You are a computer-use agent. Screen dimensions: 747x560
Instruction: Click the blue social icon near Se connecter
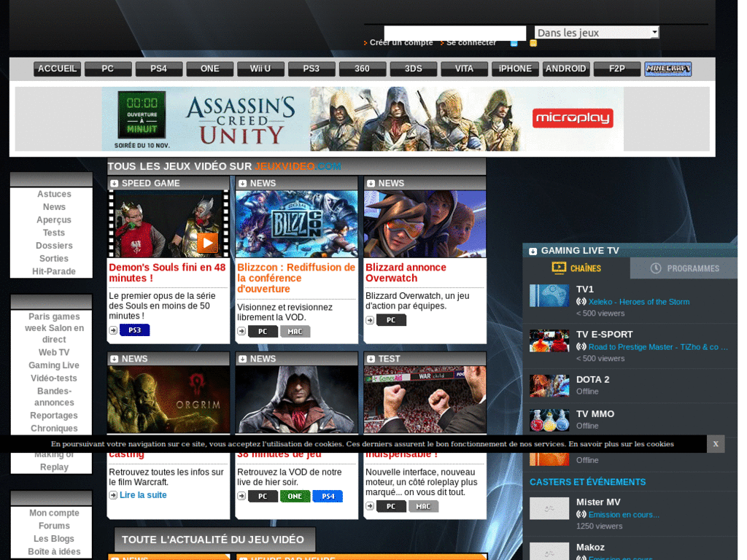point(514,43)
